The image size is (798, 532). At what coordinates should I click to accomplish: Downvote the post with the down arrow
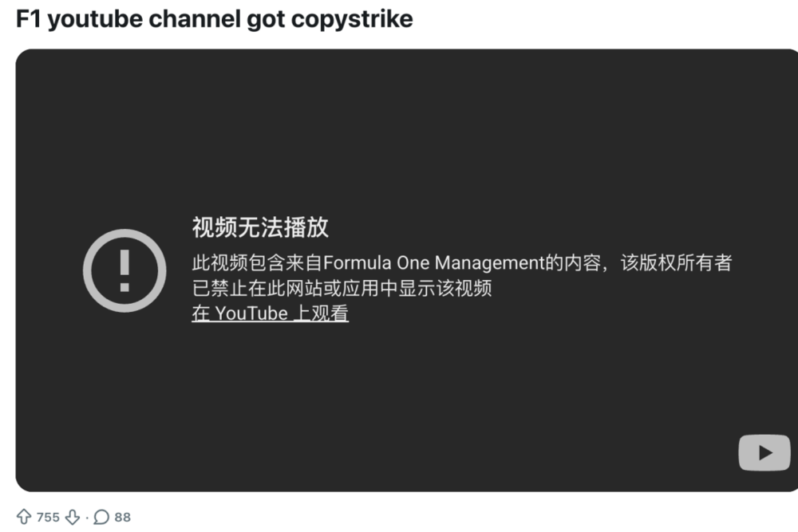(73, 518)
